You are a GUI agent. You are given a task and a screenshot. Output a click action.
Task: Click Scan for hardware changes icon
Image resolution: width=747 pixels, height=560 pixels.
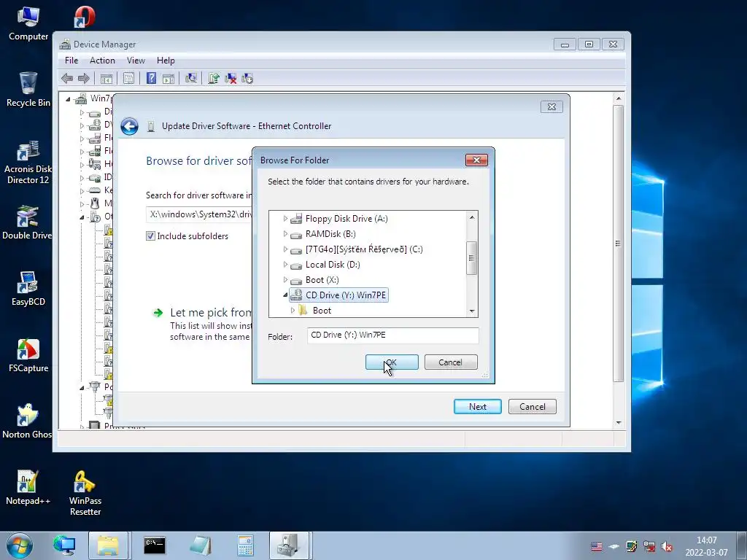click(x=191, y=79)
